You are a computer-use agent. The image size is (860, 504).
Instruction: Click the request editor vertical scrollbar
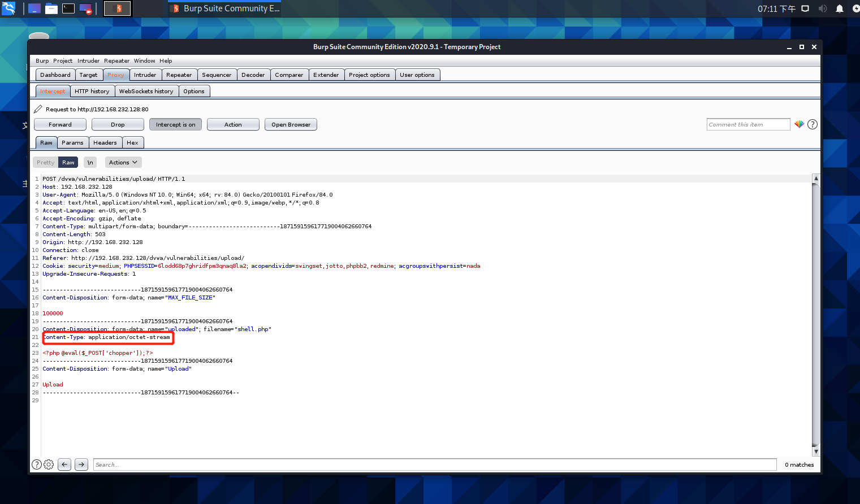coord(815,314)
